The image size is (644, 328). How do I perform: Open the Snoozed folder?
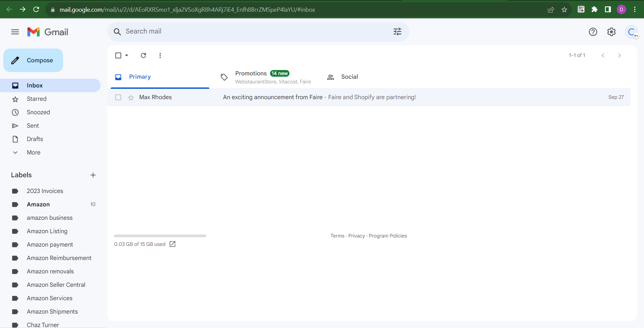(x=50, y=112)
